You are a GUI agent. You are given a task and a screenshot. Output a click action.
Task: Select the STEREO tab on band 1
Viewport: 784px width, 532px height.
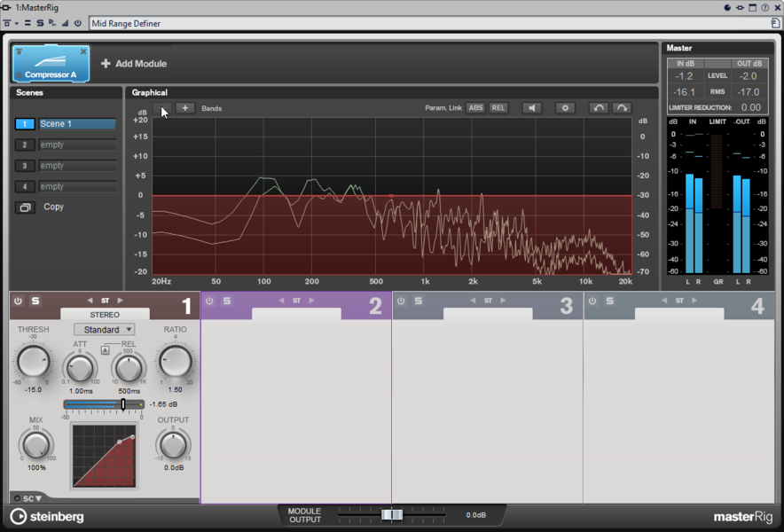105,315
